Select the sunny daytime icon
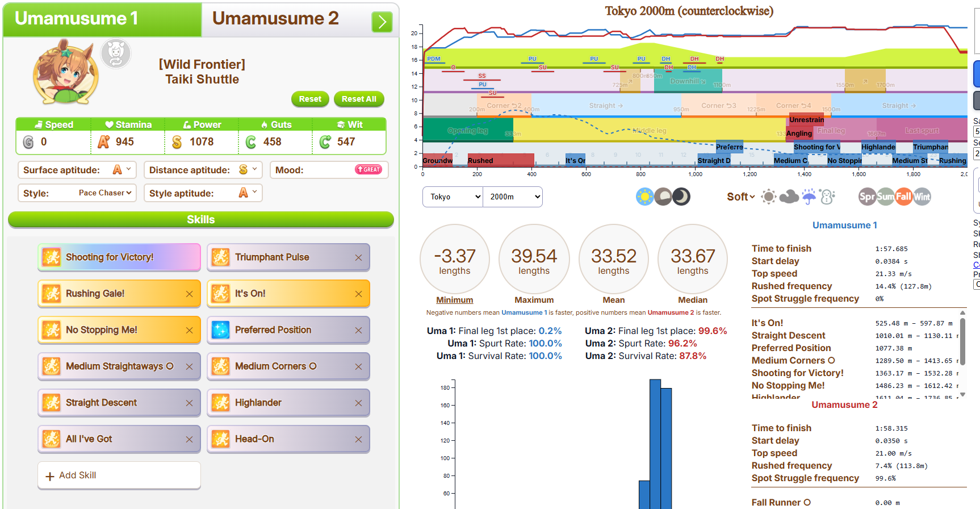Screen dimensions: 980x509 point(645,197)
